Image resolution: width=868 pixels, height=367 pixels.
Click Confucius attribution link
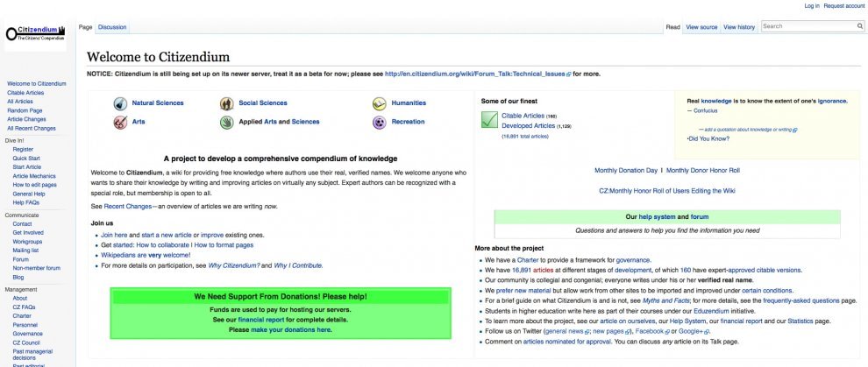(x=705, y=111)
